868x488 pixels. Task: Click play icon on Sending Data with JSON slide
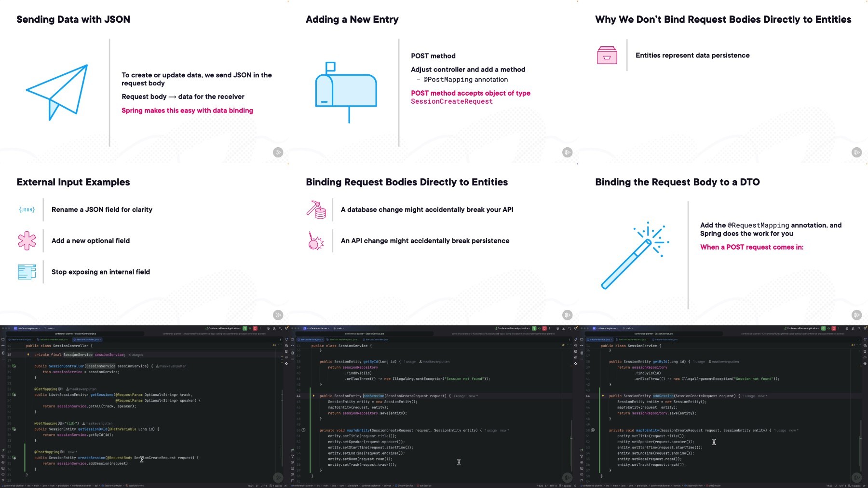coord(278,153)
